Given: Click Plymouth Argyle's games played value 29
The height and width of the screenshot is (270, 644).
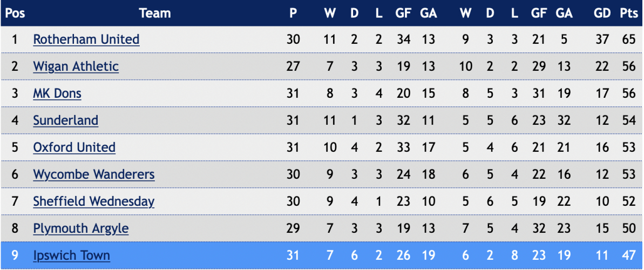Looking at the screenshot, I should pyautogui.click(x=293, y=228).
